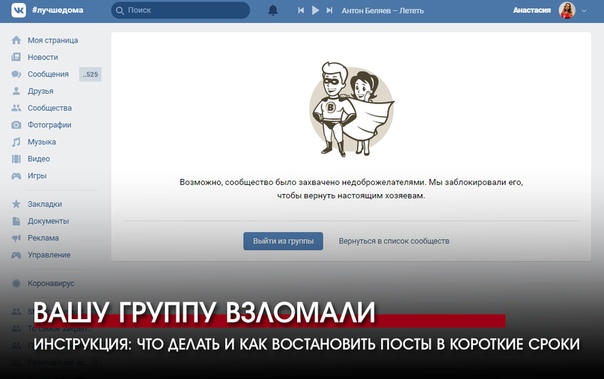Focus the Поиск search field
The width and height of the screenshot is (604, 379).
180,10
